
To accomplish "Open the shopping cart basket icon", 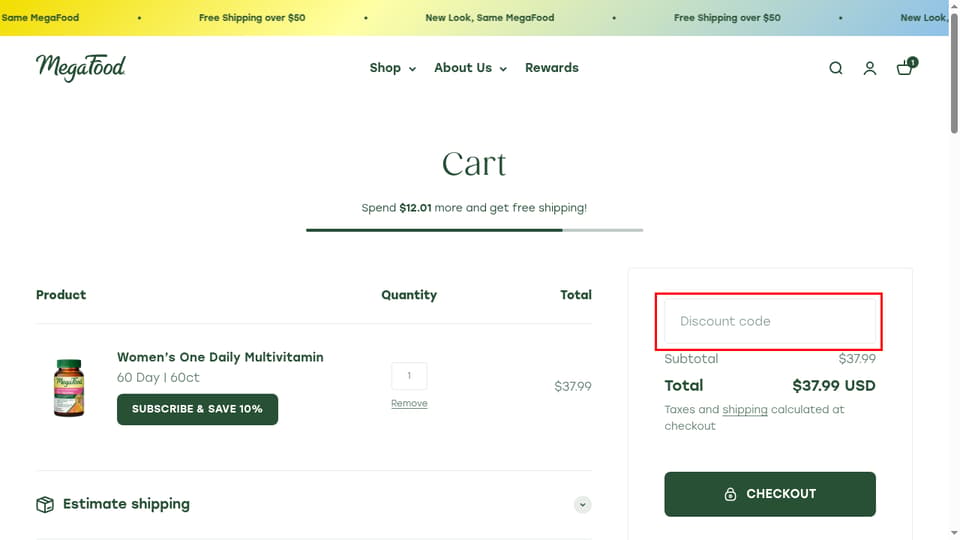I will pos(906,67).
